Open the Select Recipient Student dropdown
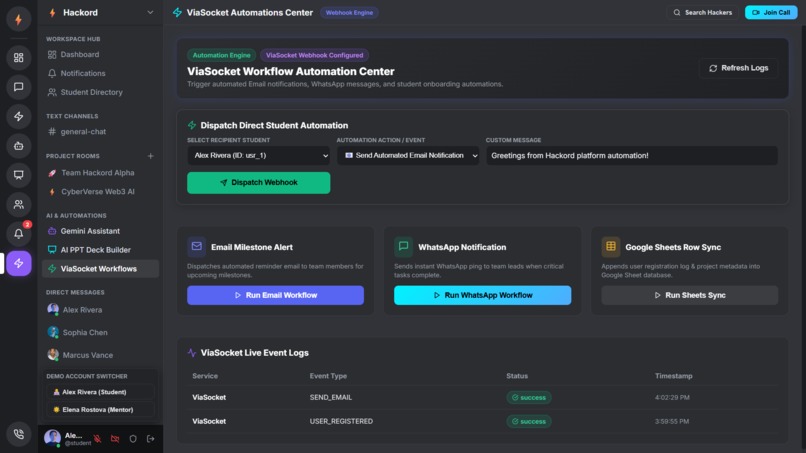 coord(259,155)
